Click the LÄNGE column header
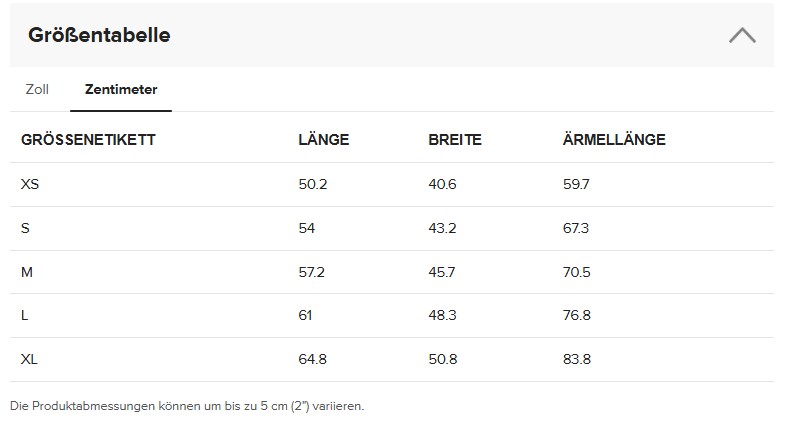 click(324, 140)
